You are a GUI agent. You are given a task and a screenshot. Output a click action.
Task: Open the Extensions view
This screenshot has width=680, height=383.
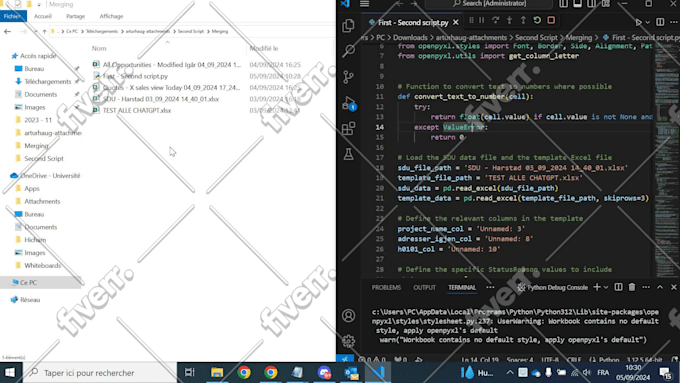pyautogui.click(x=348, y=129)
